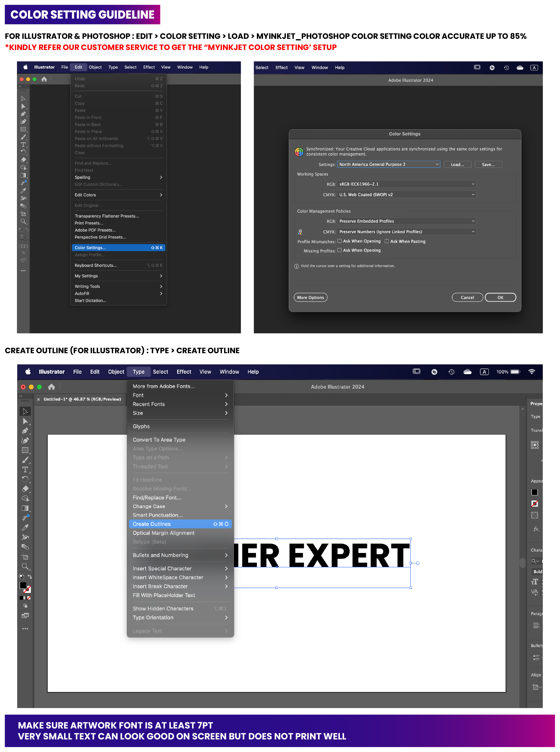Choose Color Settings... in the Edit menu

(118, 248)
